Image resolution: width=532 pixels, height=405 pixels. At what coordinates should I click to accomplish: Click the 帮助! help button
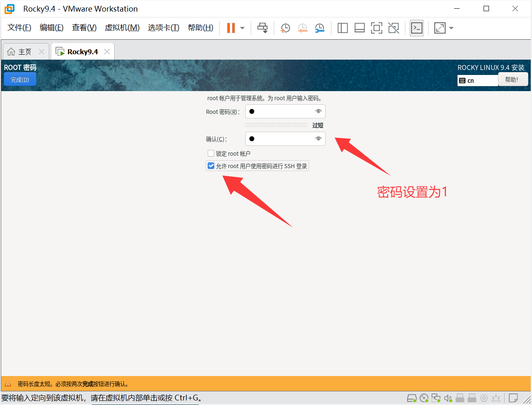tap(513, 80)
